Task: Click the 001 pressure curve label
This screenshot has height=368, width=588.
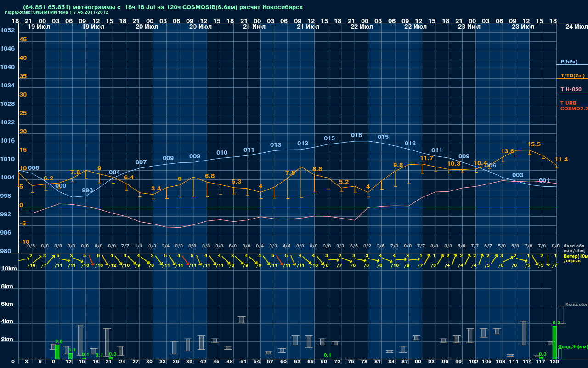Action: coord(544,180)
